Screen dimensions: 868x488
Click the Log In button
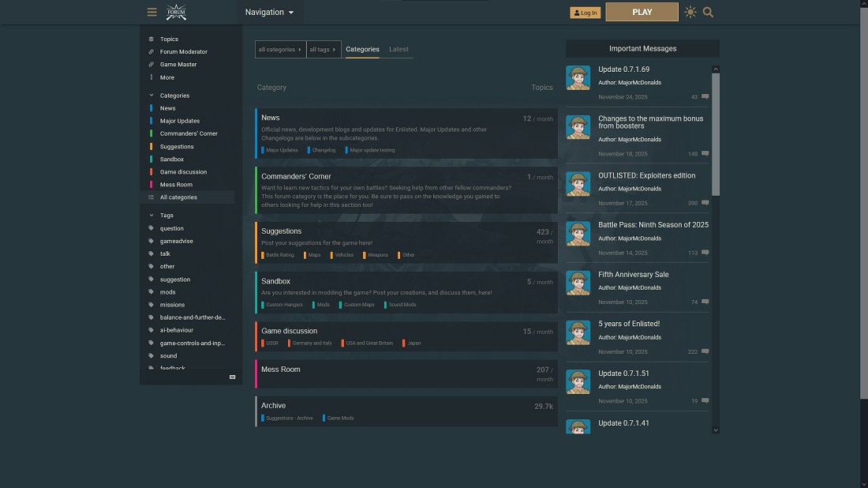[585, 13]
